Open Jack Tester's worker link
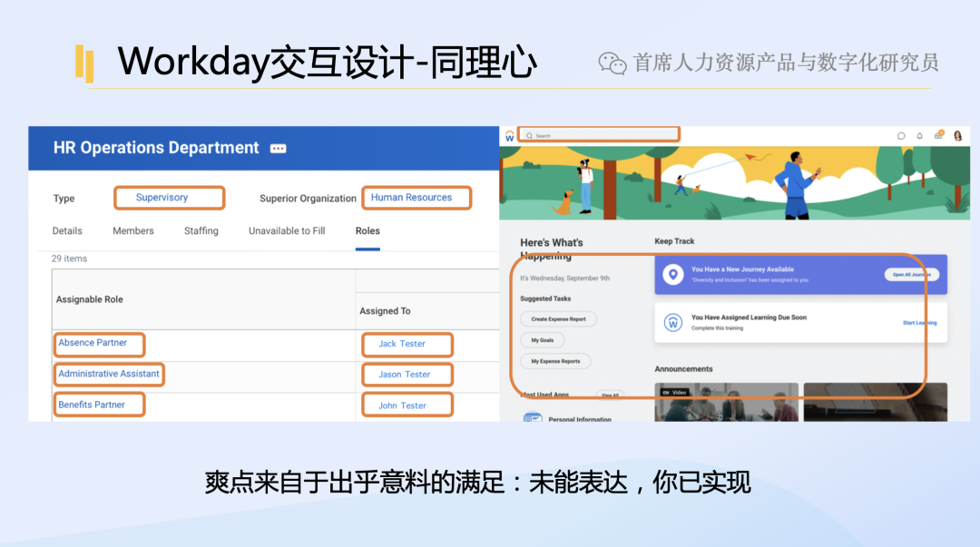The image size is (980, 547). click(402, 344)
